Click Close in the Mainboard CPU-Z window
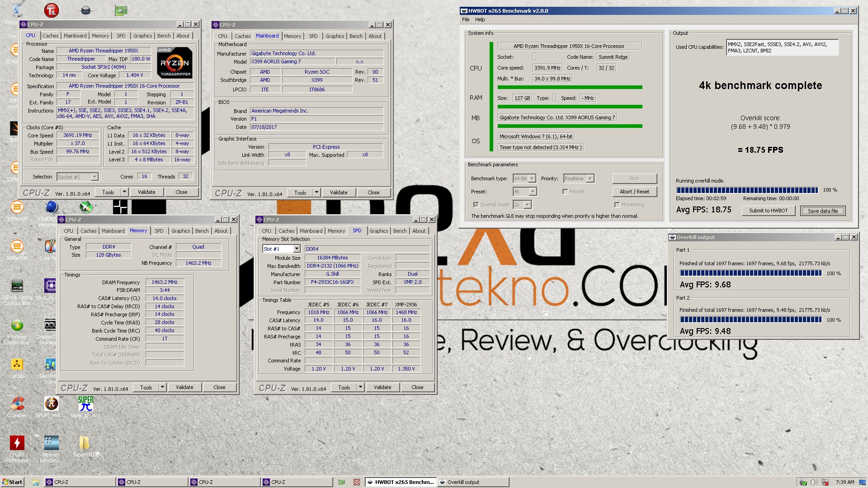868x488 pixels. coord(373,192)
